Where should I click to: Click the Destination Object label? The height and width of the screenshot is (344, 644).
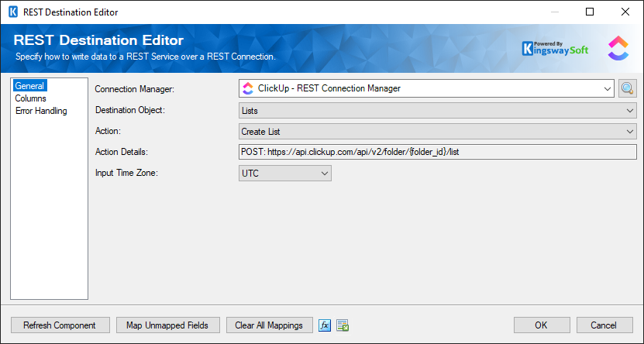(x=129, y=110)
